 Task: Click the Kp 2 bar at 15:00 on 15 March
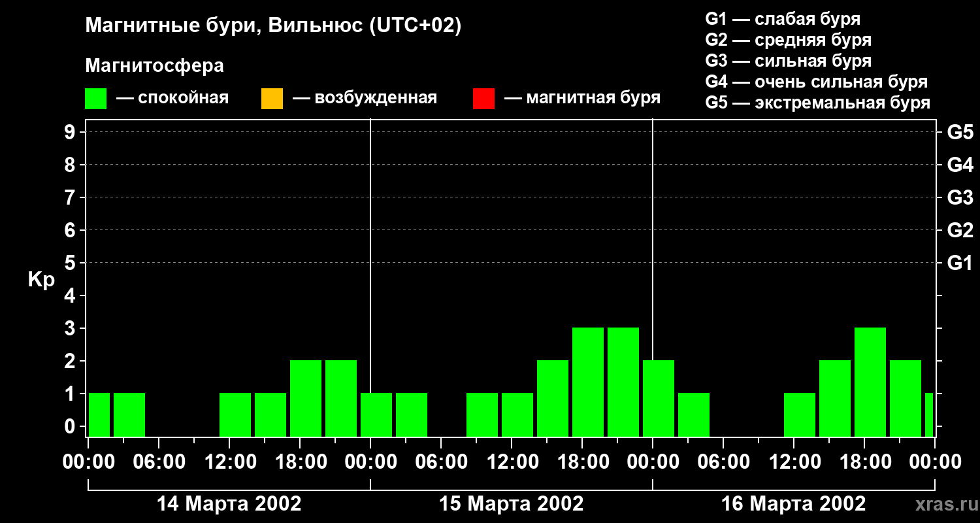coord(553,398)
